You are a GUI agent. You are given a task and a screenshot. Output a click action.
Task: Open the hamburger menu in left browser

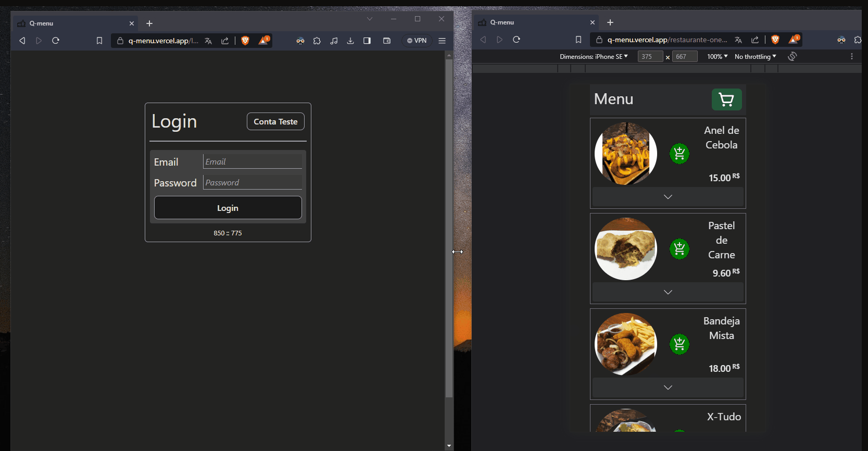point(442,41)
